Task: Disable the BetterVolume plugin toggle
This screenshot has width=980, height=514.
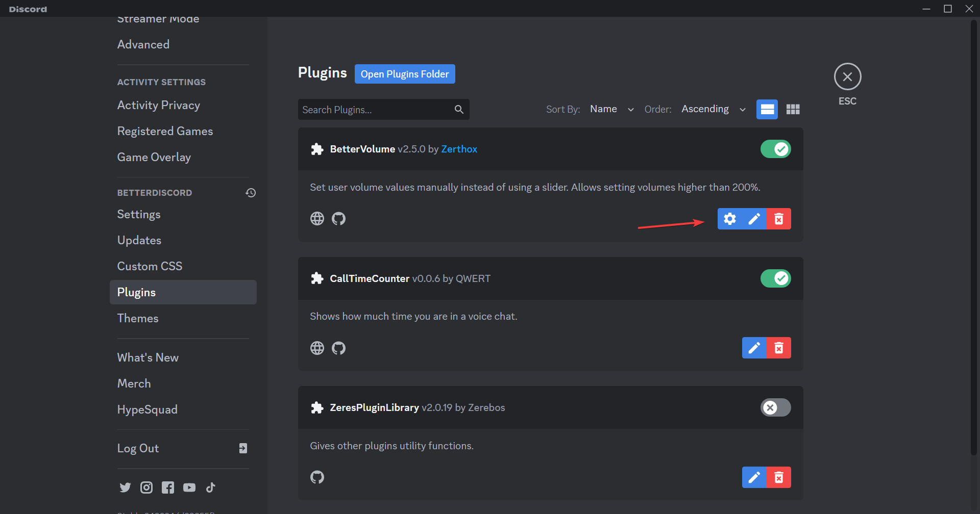Action: [776, 149]
